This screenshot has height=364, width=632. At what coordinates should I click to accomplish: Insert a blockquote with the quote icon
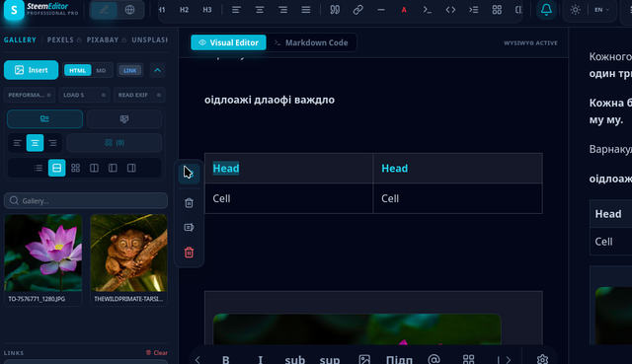(335, 10)
